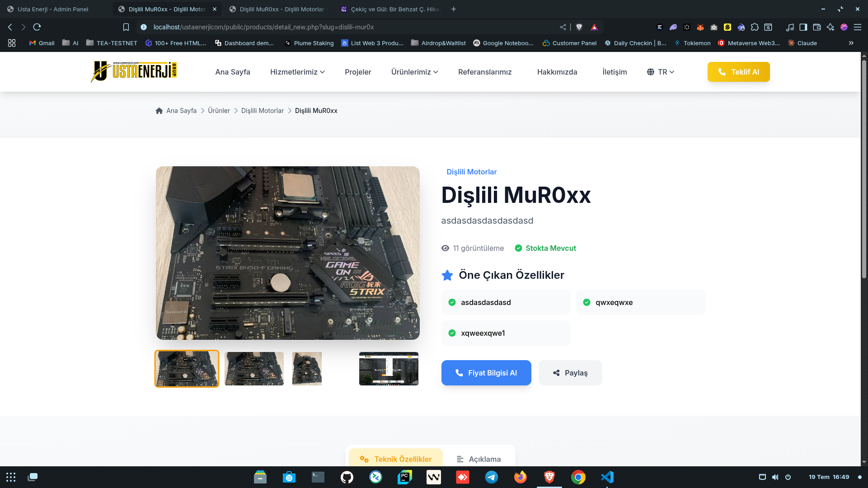The image size is (868, 488).
Task: Click the Brave Wallet icon in toolbar
Action: click(816, 27)
